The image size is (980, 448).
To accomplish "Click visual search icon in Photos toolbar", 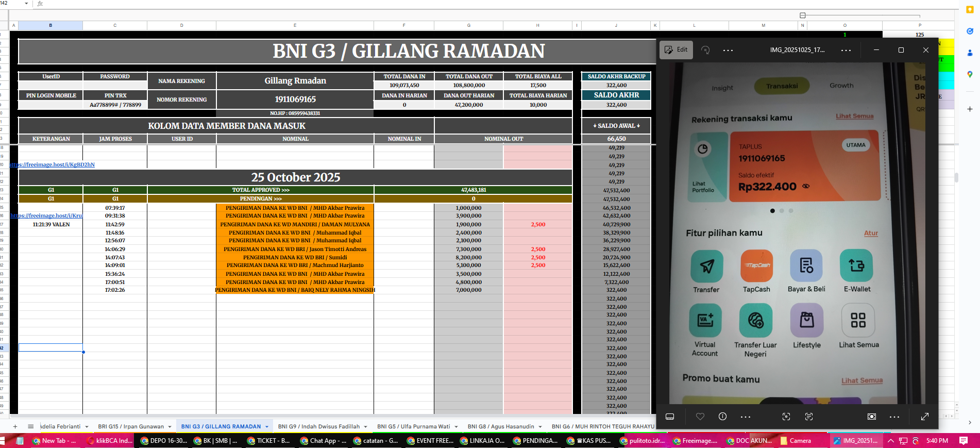I will pyautogui.click(x=786, y=417).
